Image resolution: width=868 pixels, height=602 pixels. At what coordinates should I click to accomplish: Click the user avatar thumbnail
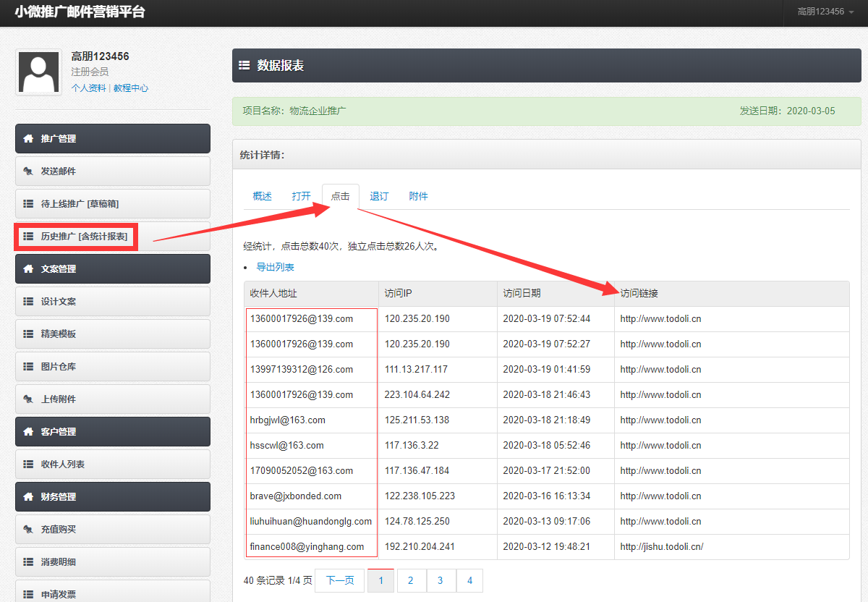tap(38, 73)
